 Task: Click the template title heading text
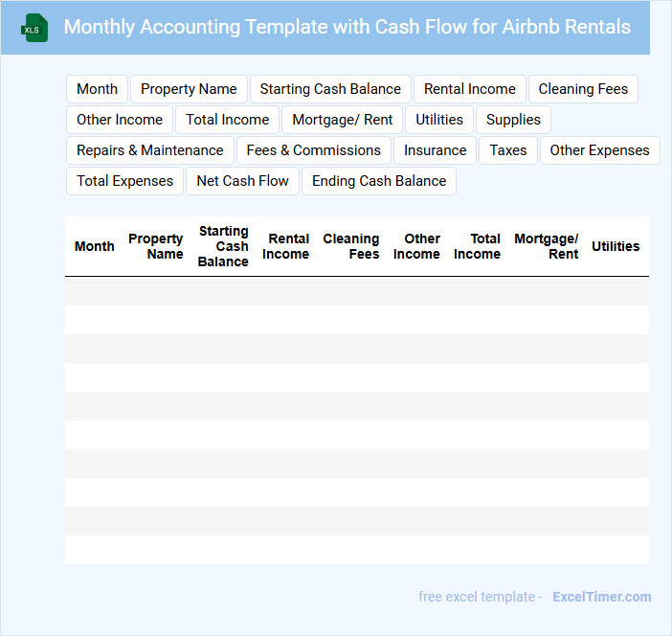347,27
